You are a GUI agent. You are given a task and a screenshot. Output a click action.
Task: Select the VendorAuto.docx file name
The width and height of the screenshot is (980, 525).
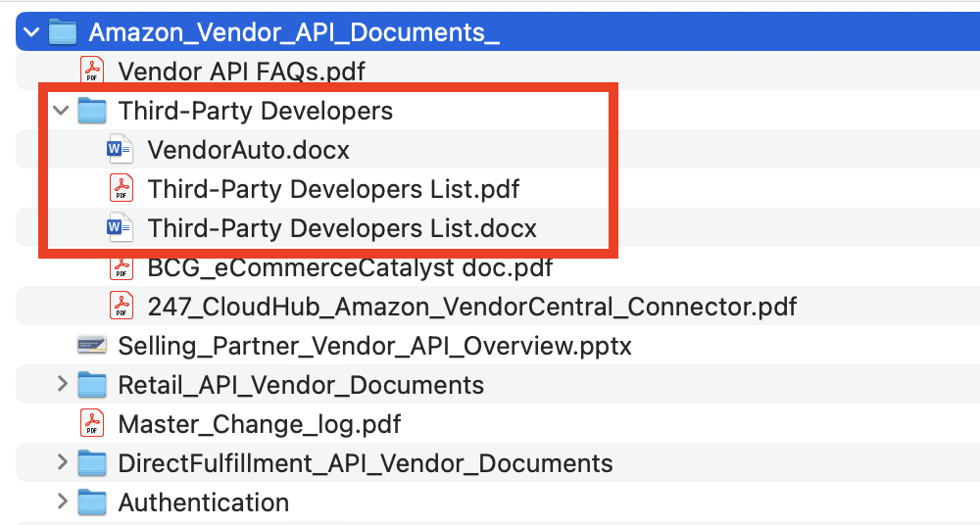pyautogui.click(x=248, y=150)
